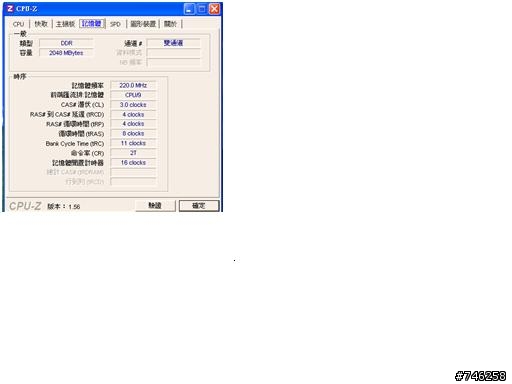Click the 確定 (OK) button
Screen dimensions: 512x384
coord(199,206)
